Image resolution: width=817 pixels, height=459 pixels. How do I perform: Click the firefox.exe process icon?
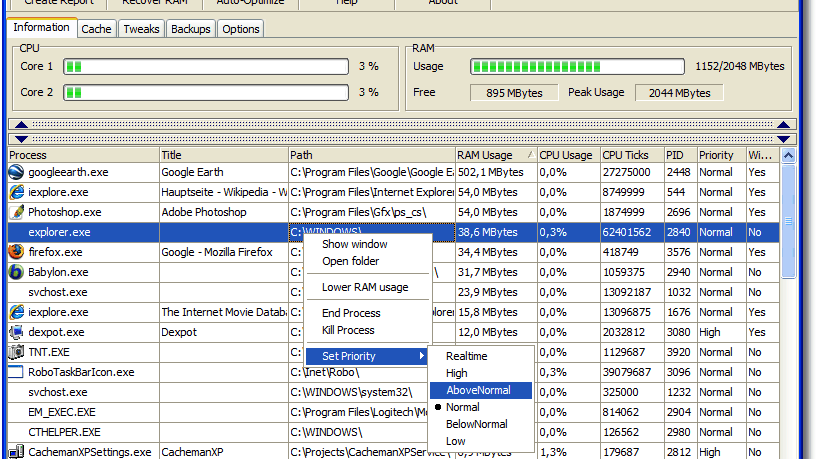click(x=16, y=252)
